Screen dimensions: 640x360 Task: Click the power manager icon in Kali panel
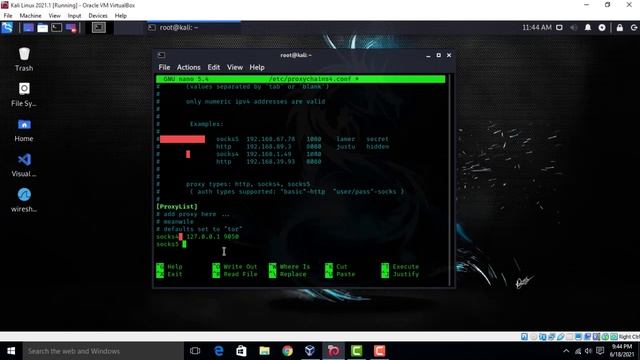[x=602, y=28]
